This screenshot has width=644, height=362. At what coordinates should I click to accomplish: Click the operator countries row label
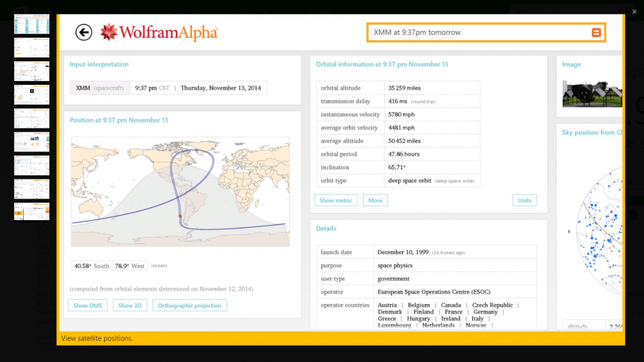(345, 305)
